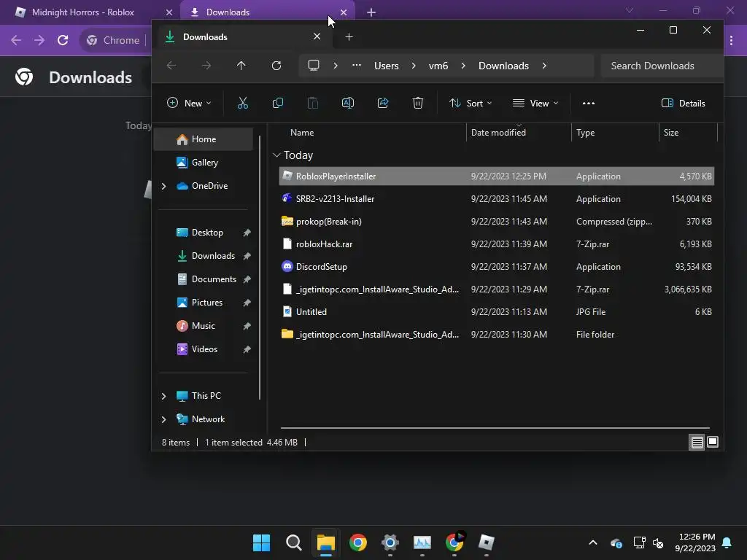The image size is (747, 560).
Task: Click the Roblox icon on the taskbar
Action: point(486,542)
